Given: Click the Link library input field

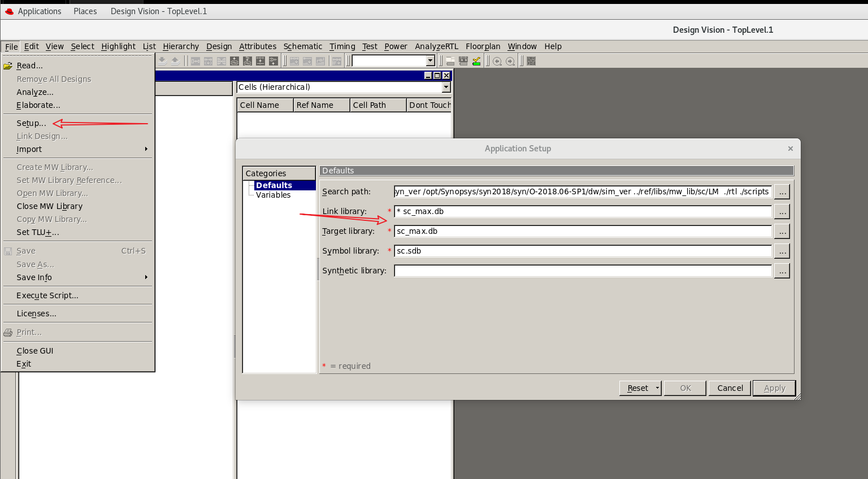Looking at the screenshot, I should pos(583,211).
